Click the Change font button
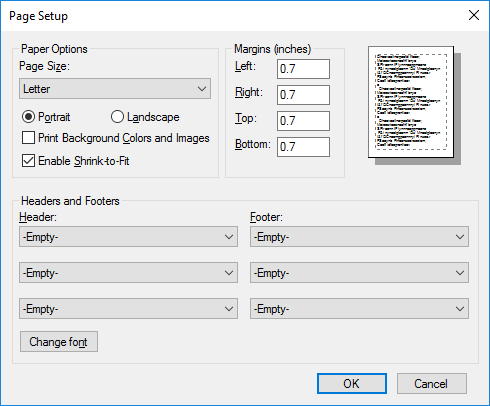 [59, 342]
